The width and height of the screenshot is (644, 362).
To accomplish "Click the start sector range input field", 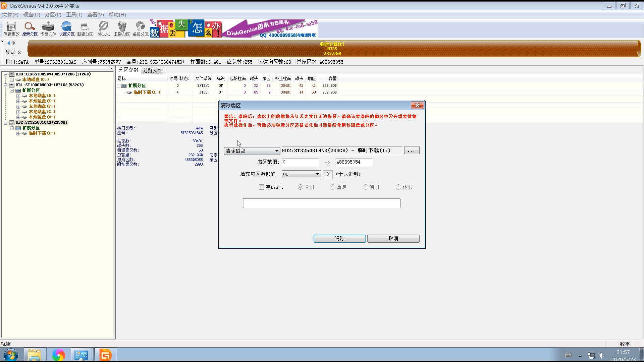I will [300, 162].
